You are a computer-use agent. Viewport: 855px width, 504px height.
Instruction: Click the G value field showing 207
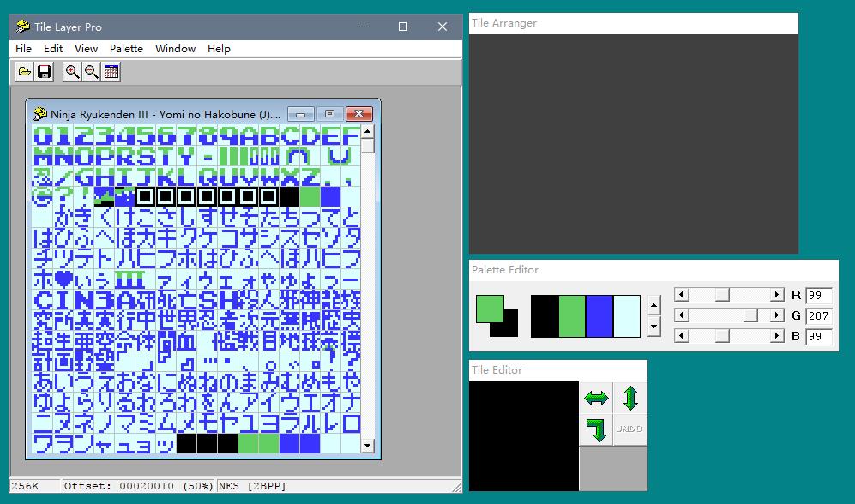pyautogui.click(x=821, y=315)
